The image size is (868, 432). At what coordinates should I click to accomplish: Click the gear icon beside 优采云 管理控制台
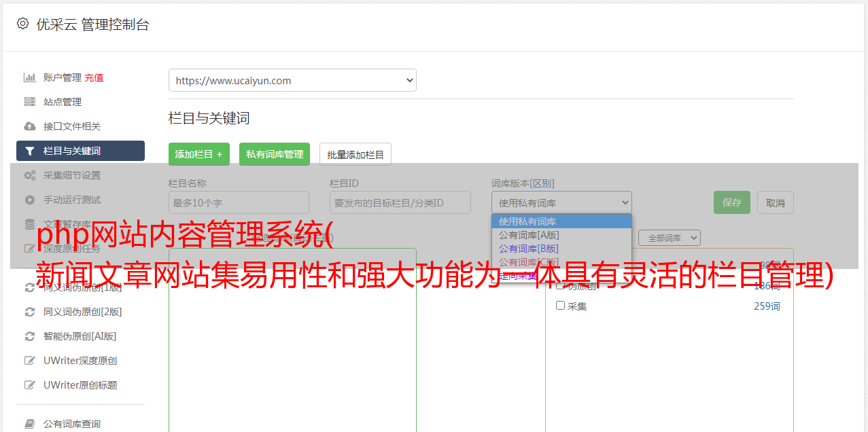pos(23,24)
